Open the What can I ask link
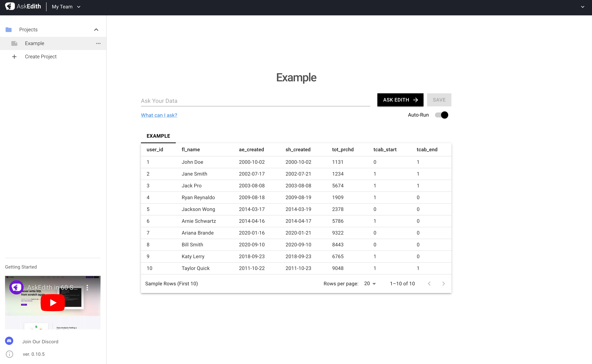This screenshot has height=364, width=592. [159, 115]
